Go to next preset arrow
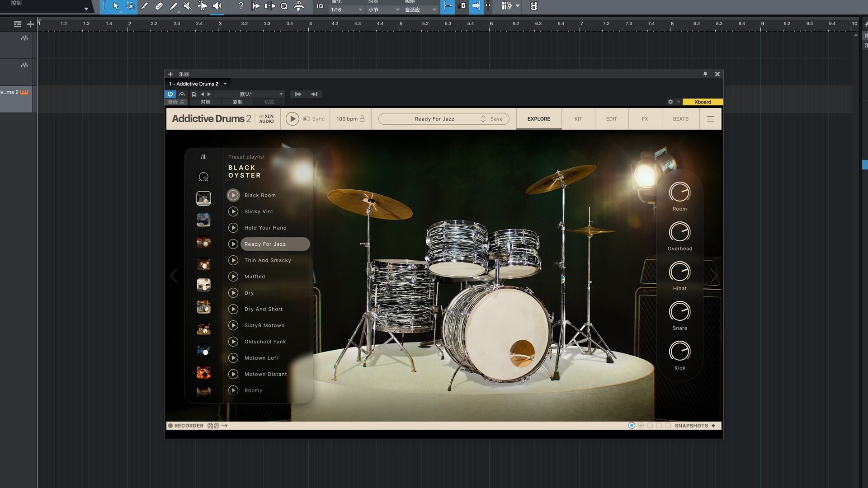 209,94
